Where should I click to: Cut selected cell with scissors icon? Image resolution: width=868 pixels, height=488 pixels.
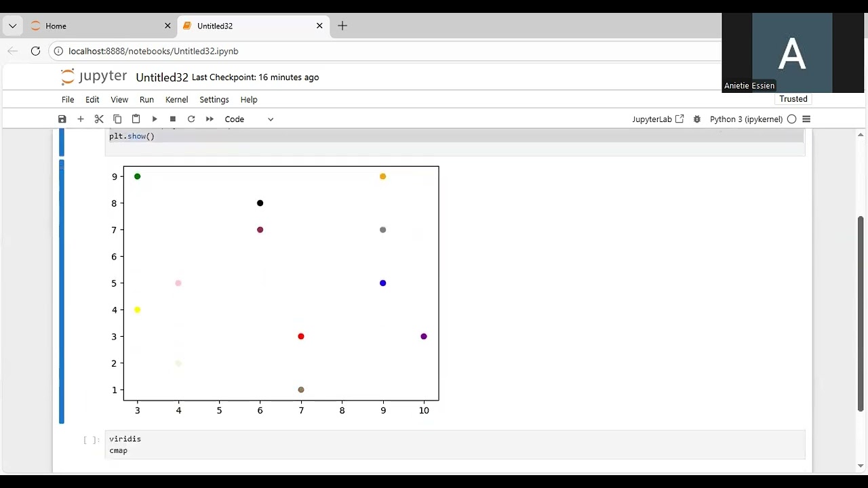pyautogui.click(x=99, y=119)
